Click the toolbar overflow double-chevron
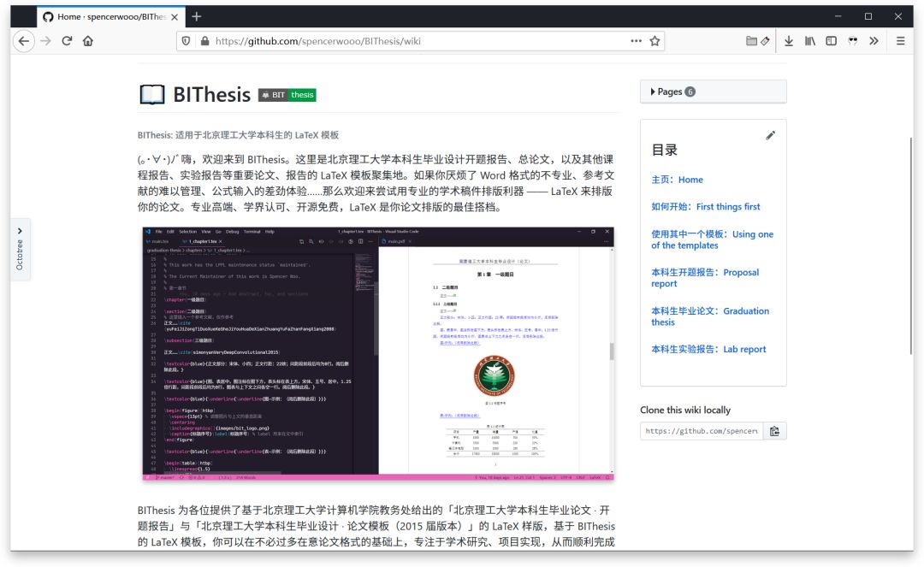The height and width of the screenshot is (567, 924). [874, 40]
